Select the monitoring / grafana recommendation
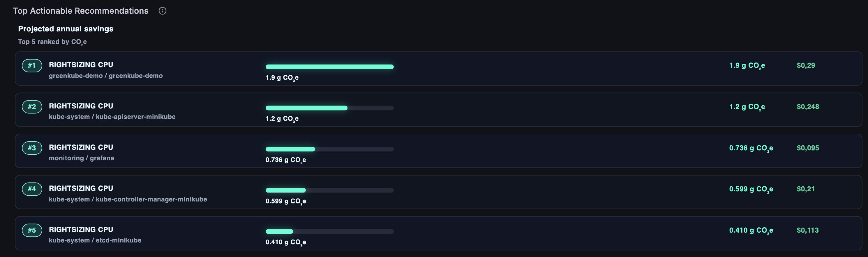This screenshot has height=257, width=868. pyautogui.click(x=438, y=151)
